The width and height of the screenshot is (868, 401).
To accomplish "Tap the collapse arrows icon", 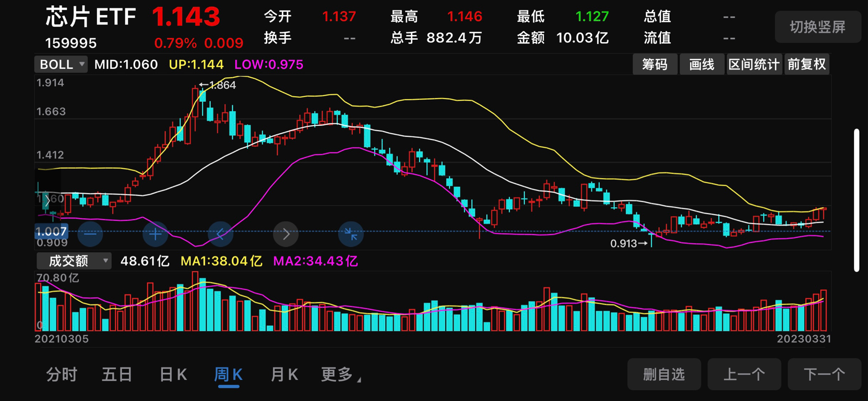I will [x=351, y=234].
